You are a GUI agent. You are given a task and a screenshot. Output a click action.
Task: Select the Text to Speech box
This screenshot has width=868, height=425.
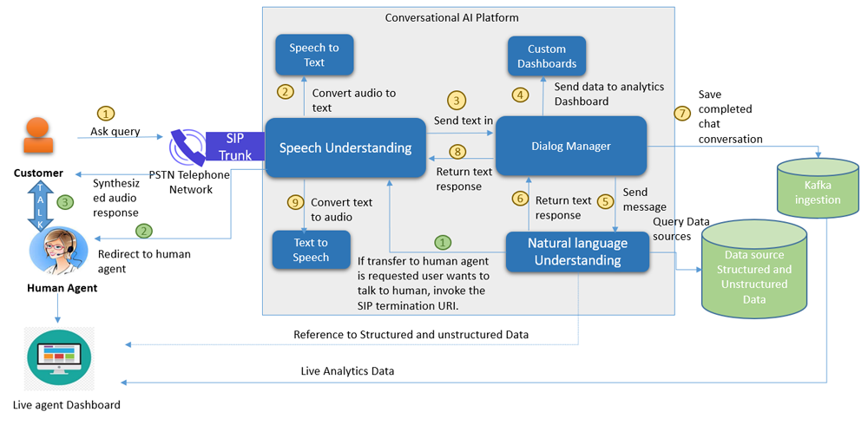[x=311, y=250]
